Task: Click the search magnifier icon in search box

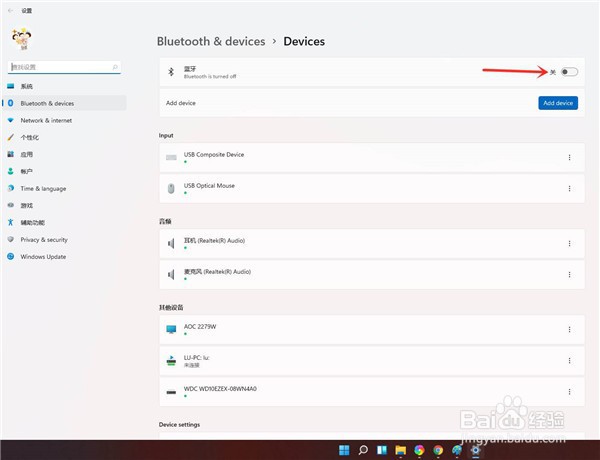Action: [x=115, y=67]
